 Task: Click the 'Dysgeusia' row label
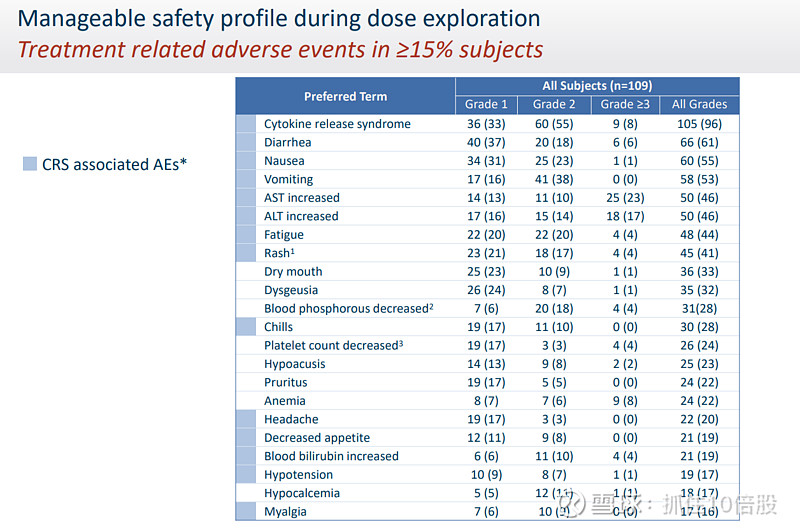pos(291,290)
